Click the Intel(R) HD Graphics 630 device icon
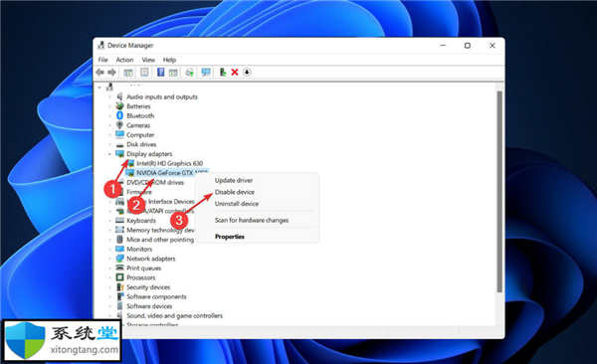 tap(129, 163)
